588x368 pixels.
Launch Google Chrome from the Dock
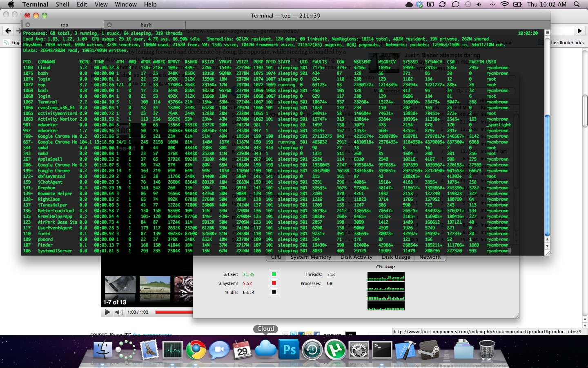pyautogui.click(x=196, y=350)
